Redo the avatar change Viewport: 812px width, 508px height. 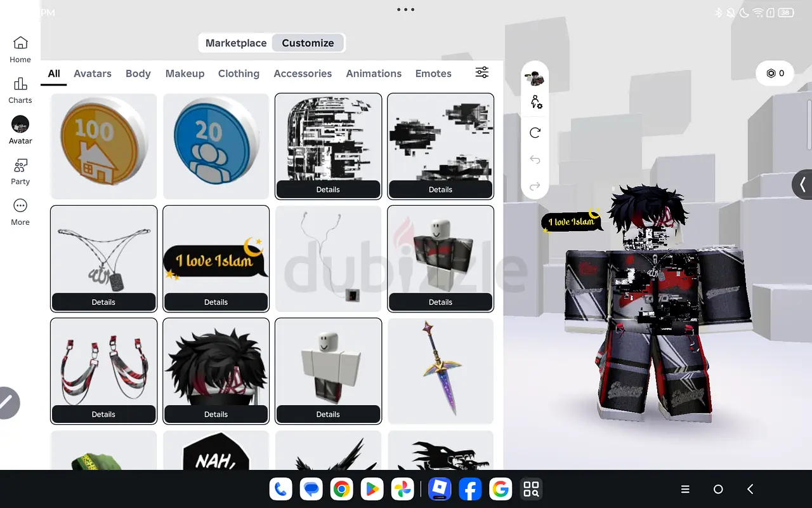535,186
